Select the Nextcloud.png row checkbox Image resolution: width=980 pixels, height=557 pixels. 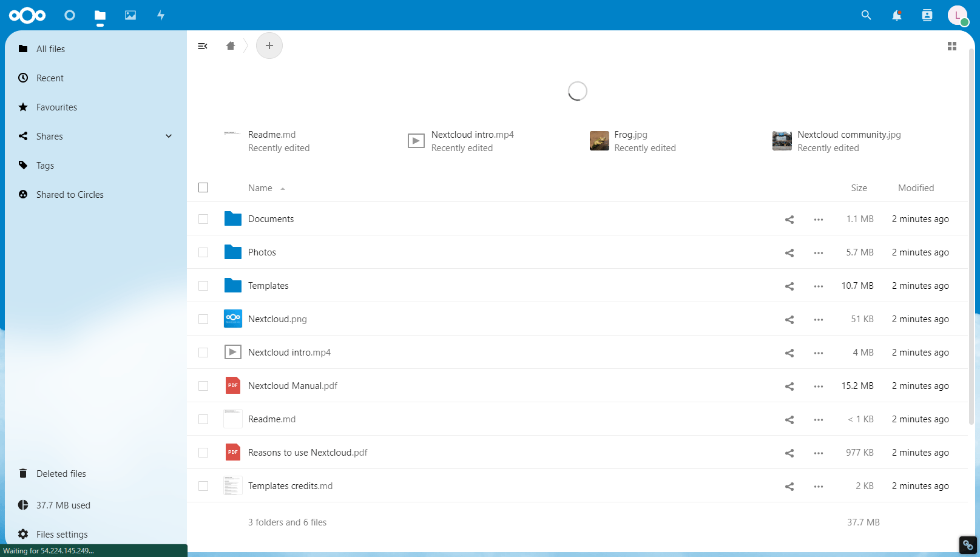[203, 319]
